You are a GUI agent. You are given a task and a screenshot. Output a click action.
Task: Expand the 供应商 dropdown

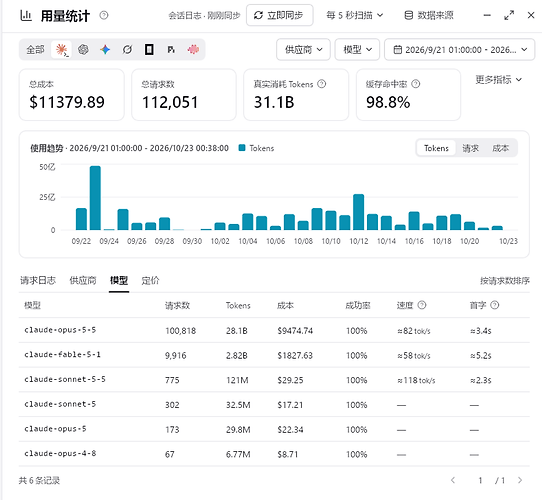(x=303, y=49)
